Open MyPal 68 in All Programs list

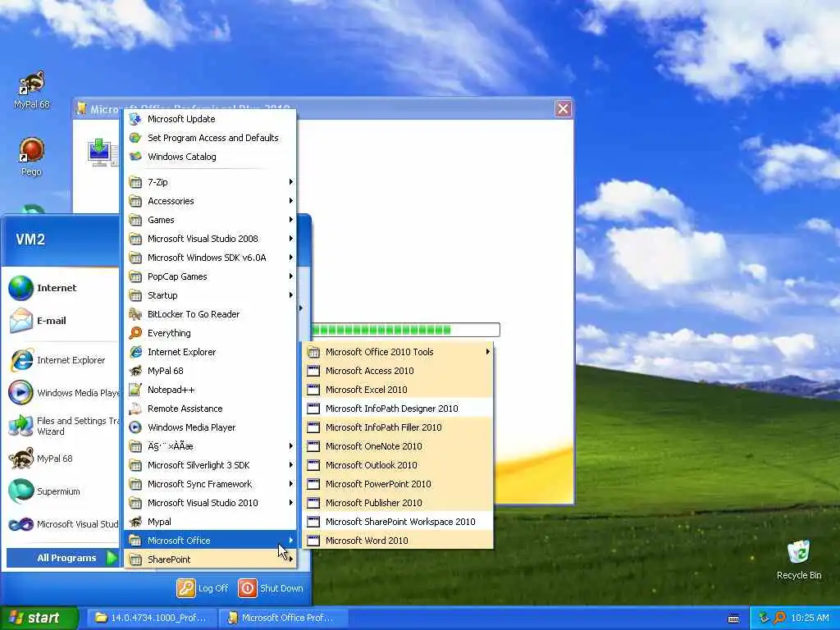(211, 371)
